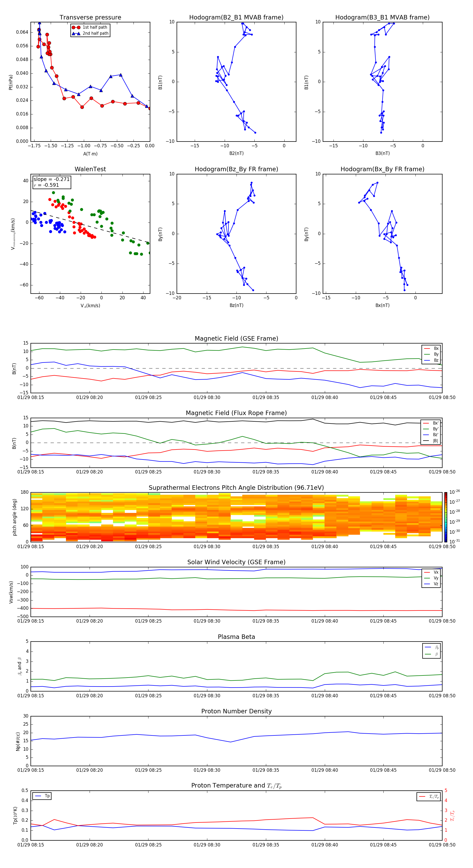Viewport: 473px width, 868px height.
Task: Click the "Bz(nT)" x-axis label
Action: (236, 305)
